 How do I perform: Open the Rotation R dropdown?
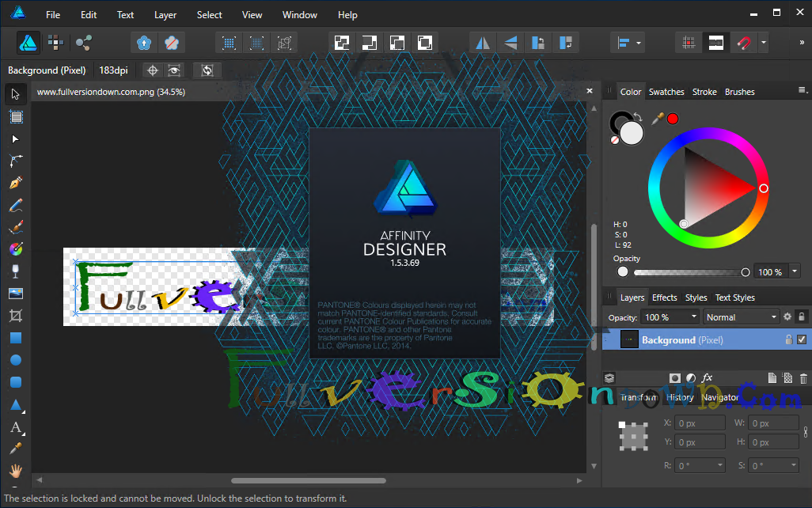coord(720,465)
